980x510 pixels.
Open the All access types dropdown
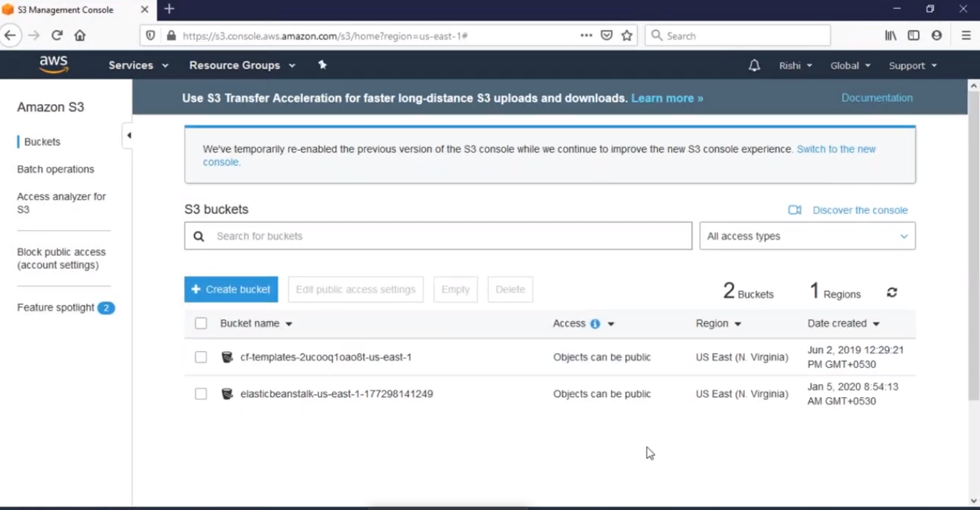(x=806, y=236)
